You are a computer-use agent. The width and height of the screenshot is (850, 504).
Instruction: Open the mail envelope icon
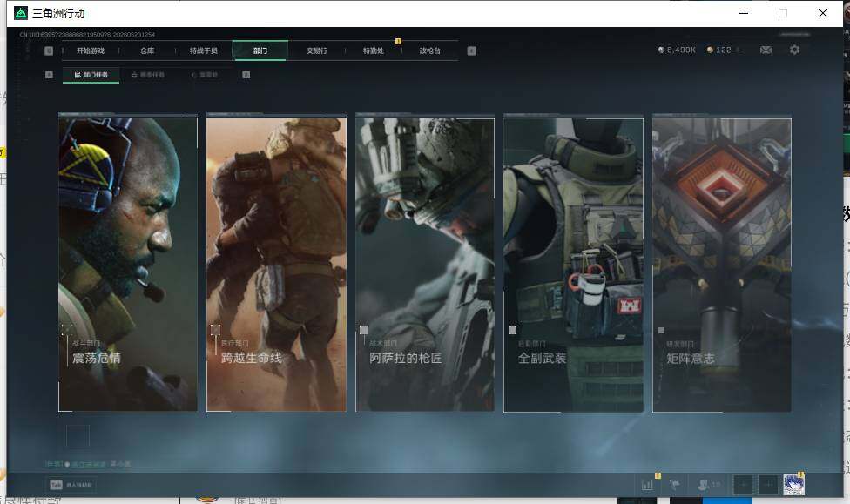[x=766, y=50]
